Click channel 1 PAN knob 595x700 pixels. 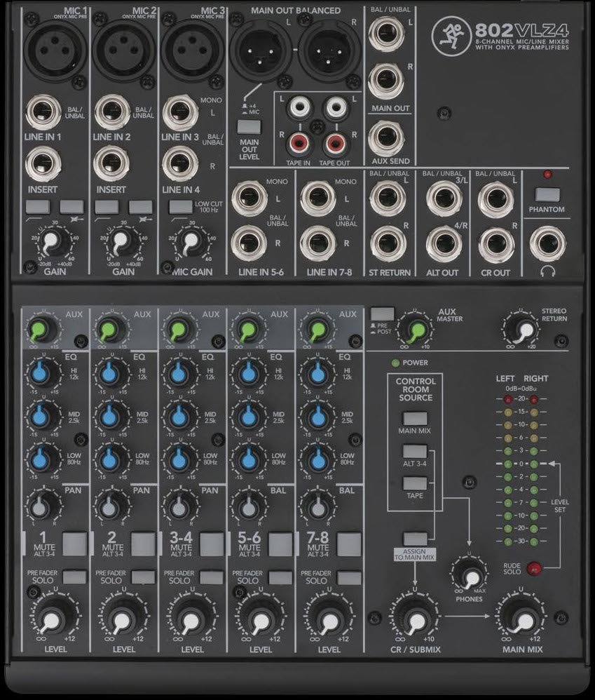coord(41,506)
